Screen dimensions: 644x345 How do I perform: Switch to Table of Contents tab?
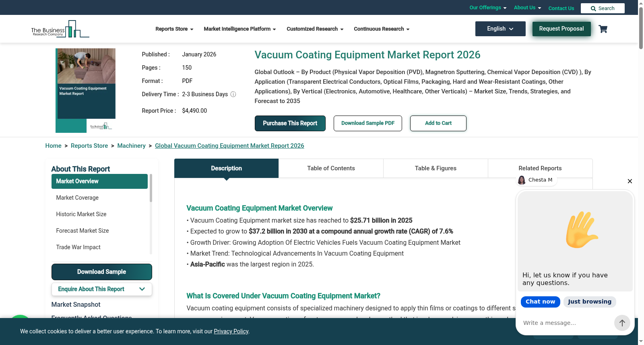click(x=331, y=168)
